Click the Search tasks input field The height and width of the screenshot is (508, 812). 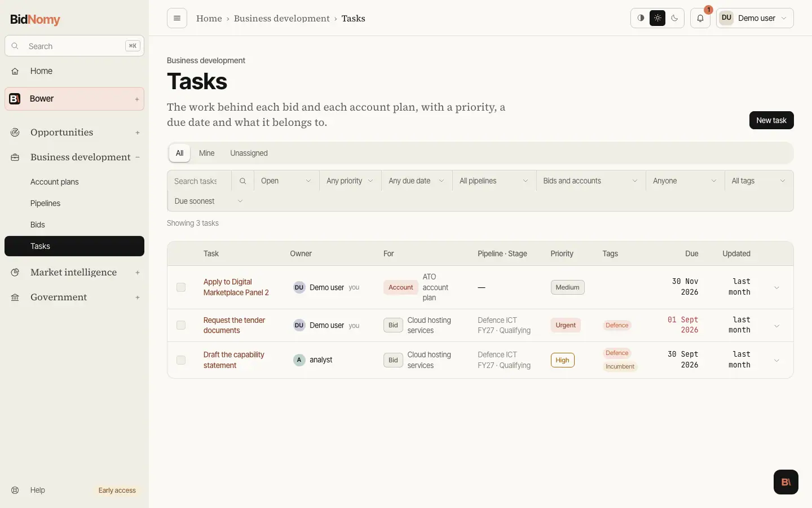[x=200, y=181]
